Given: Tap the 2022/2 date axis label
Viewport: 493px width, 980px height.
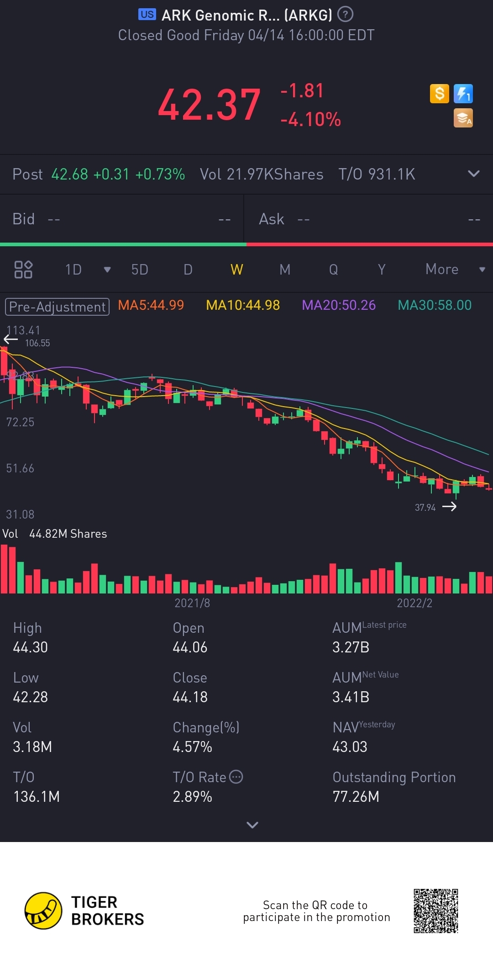Looking at the screenshot, I should [x=414, y=603].
